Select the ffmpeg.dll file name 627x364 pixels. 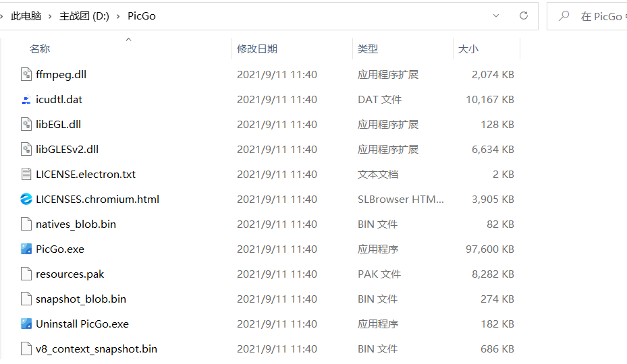[61, 75]
